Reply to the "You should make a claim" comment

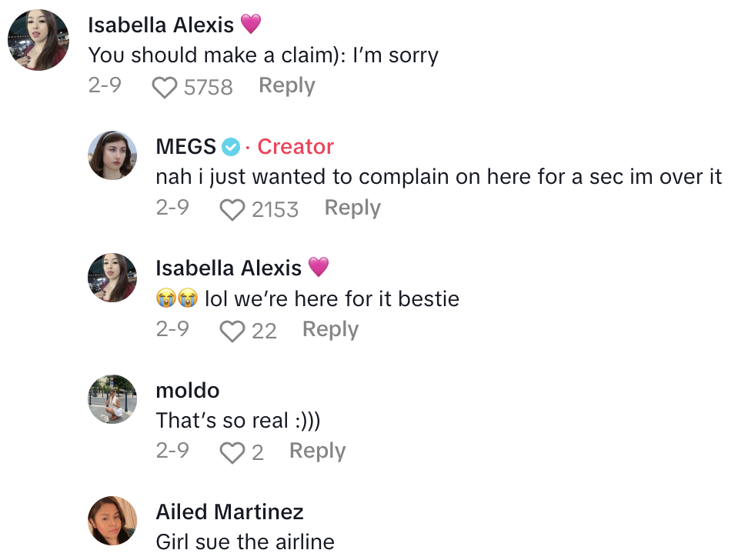286,85
